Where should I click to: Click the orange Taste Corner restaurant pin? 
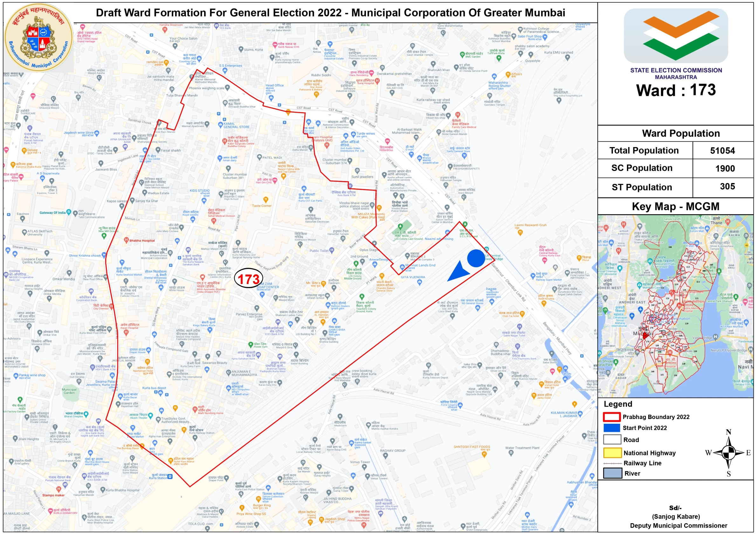(x=266, y=200)
